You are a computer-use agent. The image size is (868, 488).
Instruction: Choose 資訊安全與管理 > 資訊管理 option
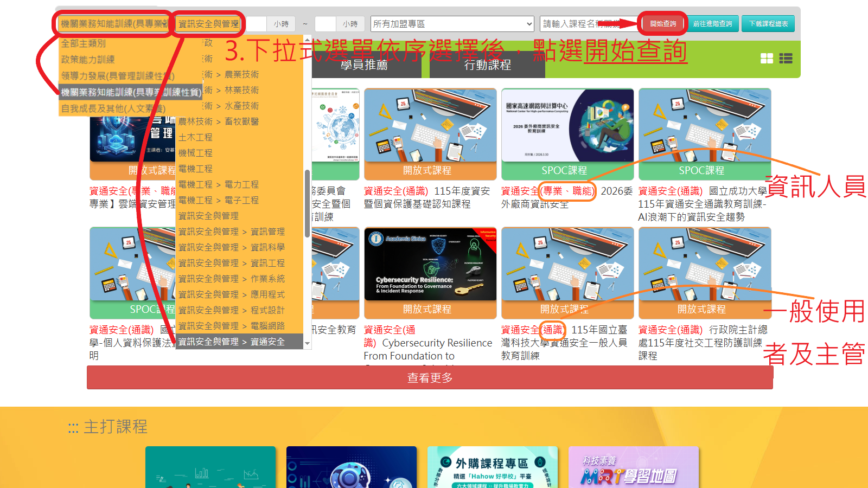coord(239,232)
